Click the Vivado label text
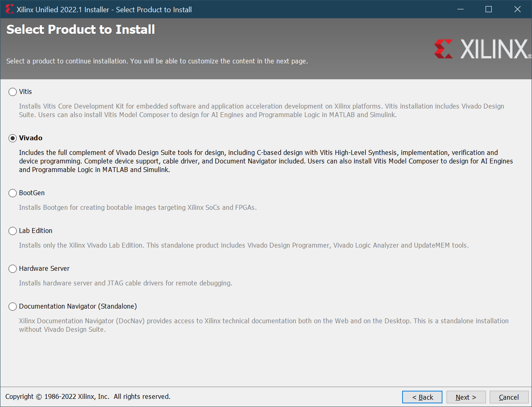The height and width of the screenshot is (407, 532). point(31,138)
